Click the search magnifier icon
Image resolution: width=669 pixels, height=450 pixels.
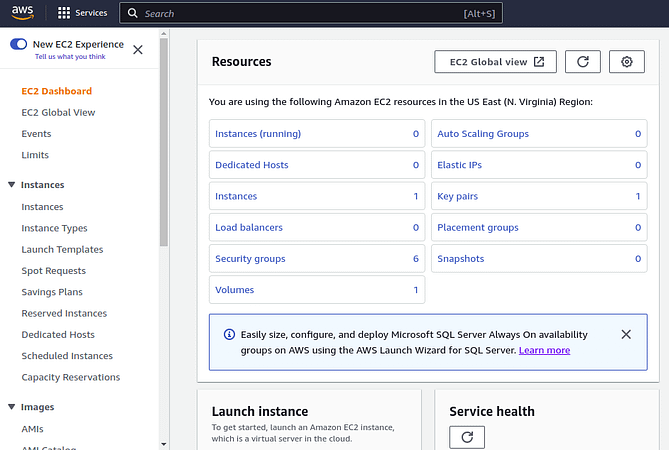[x=133, y=13]
